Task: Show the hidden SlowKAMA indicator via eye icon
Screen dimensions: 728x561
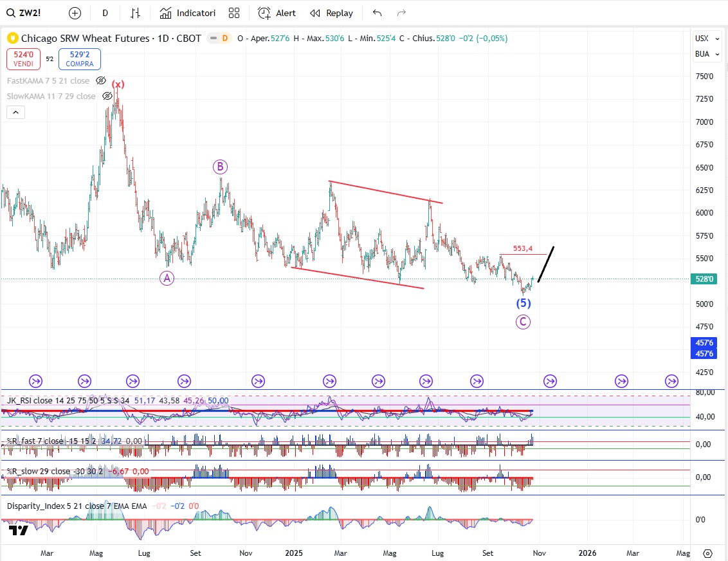Action: coord(107,96)
